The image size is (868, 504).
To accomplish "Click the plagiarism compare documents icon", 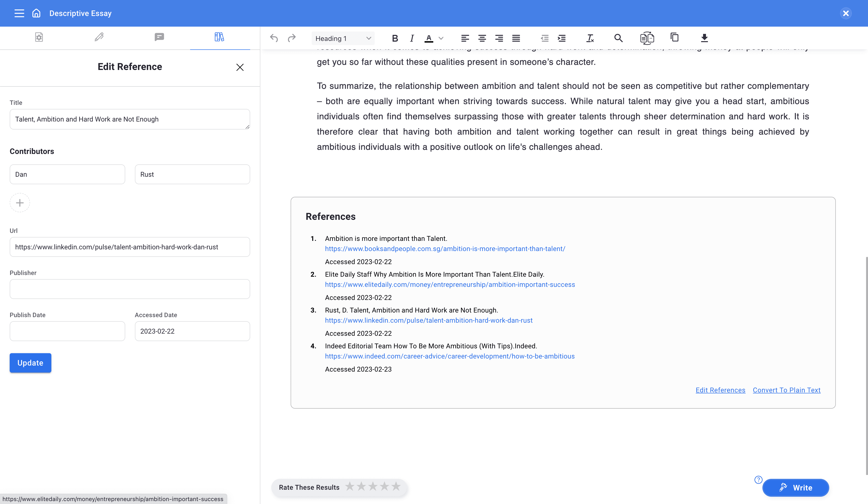I will 647,38.
